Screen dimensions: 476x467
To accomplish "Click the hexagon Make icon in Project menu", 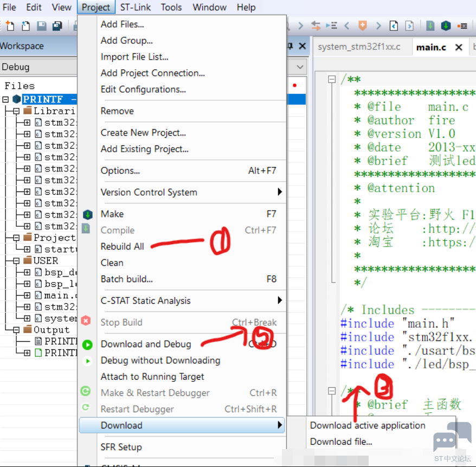I will pyautogui.click(x=87, y=214).
